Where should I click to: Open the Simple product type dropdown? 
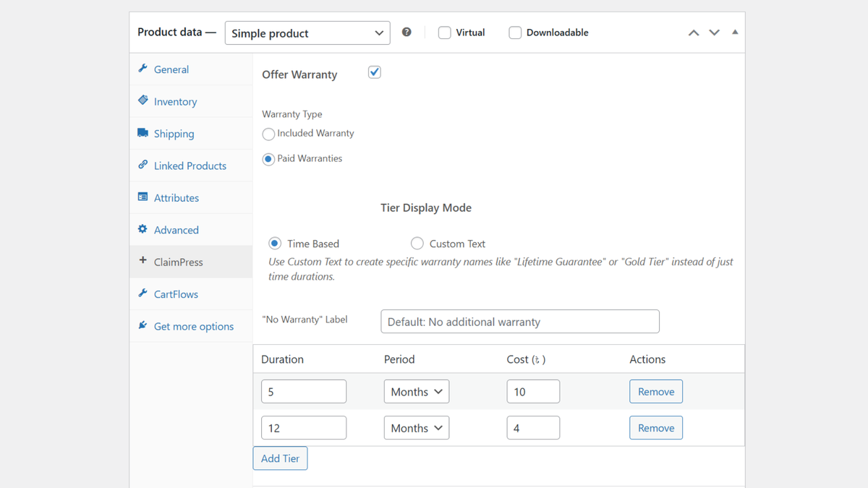point(307,33)
